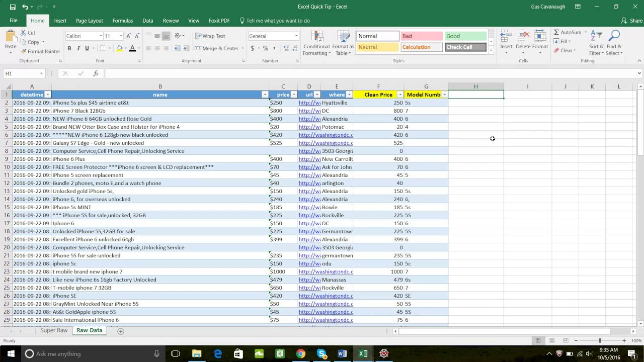The image size is (644, 362).
Task: Open the URL link in row 6
Action: pyautogui.click(x=326, y=135)
